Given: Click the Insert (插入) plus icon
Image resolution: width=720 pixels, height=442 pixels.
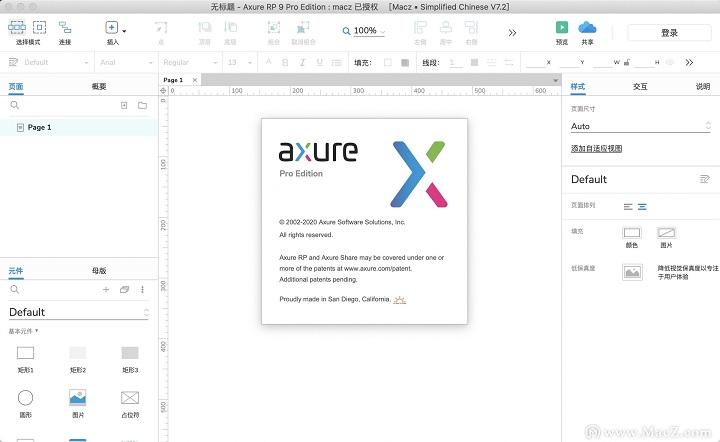Looking at the screenshot, I should [x=112, y=28].
